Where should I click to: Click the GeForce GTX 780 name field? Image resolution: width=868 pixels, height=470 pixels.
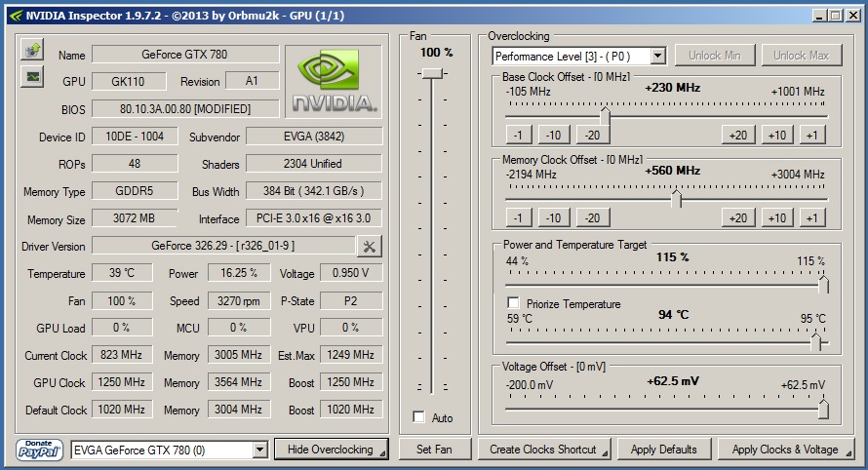coord(185,55)
